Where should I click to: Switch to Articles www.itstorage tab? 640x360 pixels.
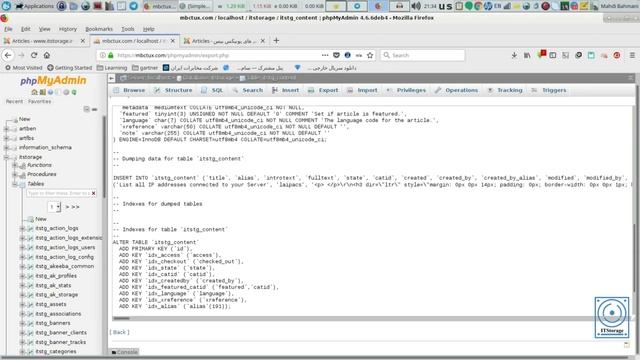click(41, 41)
